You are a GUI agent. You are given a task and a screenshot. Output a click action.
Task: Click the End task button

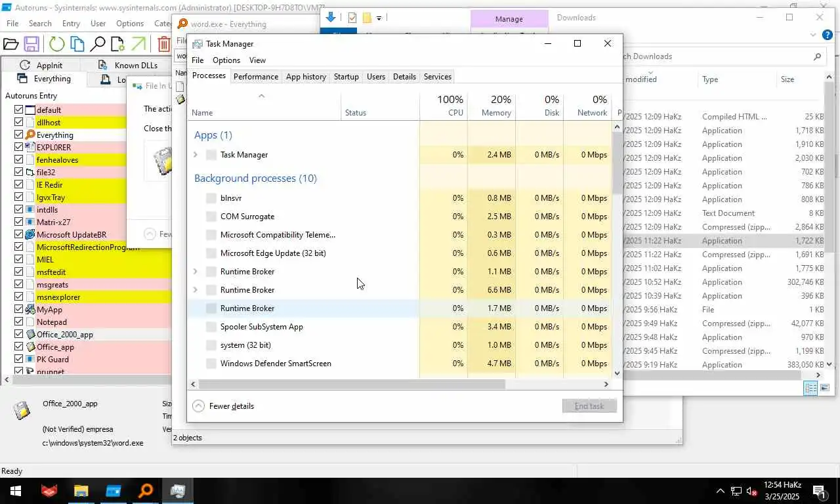pos(589,406)
